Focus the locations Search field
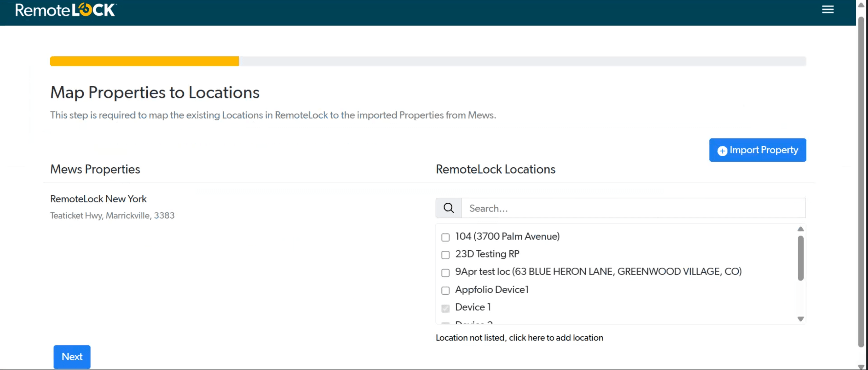The image size is (868, 370). point(633,208)
